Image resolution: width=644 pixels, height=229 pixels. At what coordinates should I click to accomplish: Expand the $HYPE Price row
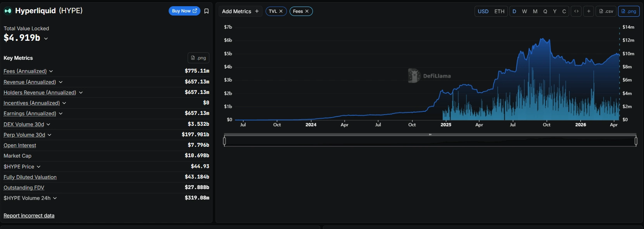click(x=39, y=167)
